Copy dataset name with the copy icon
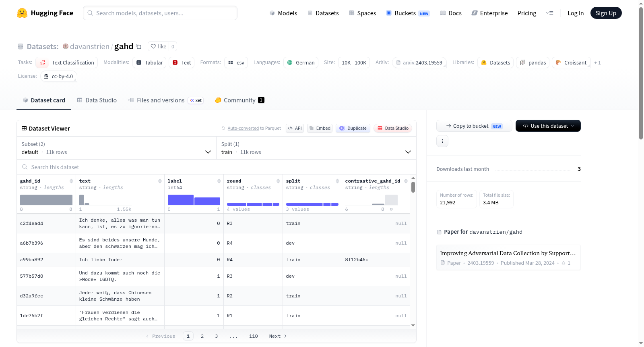Viewport: 644px width, 347px height. 138,46
